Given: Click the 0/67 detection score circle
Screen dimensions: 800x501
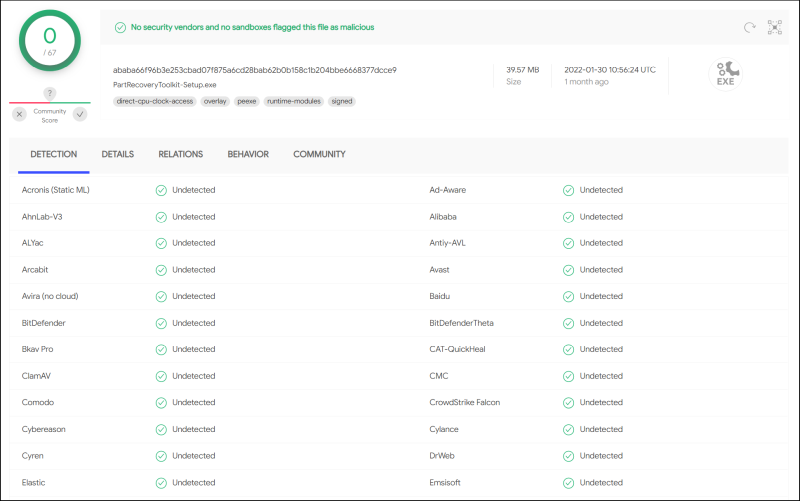Looking at the screenshot, I should coord(50,41).
